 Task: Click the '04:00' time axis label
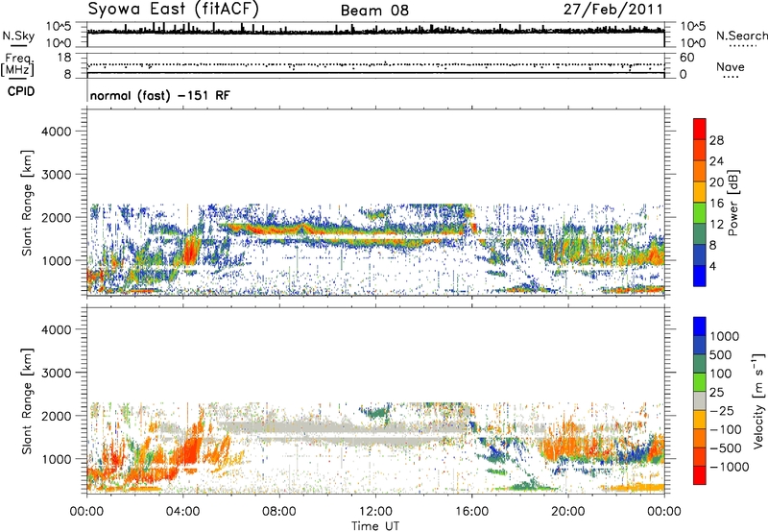coord(182,512)
